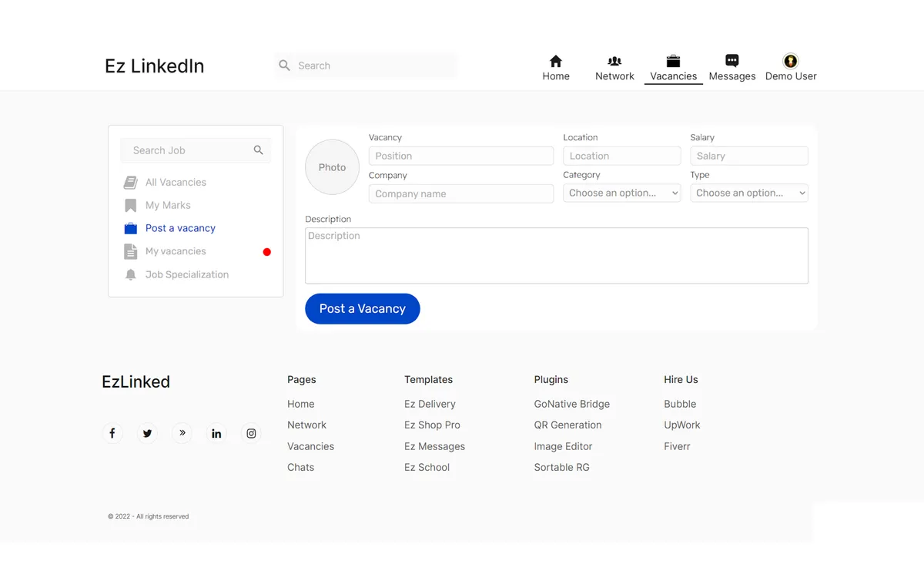Viewport: 924px width, 578px height.
Task: Click the Vacancy Position input field
Action: point(461,156)
